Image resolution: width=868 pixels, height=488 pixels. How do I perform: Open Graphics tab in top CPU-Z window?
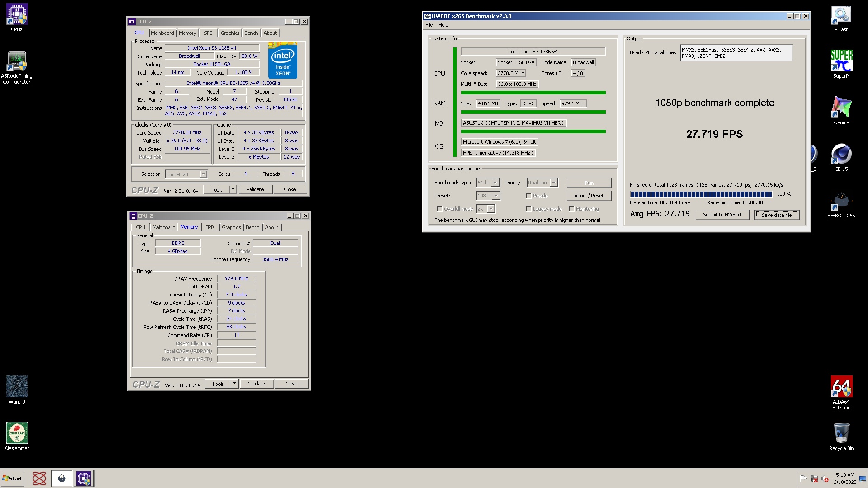coord(230,33)
